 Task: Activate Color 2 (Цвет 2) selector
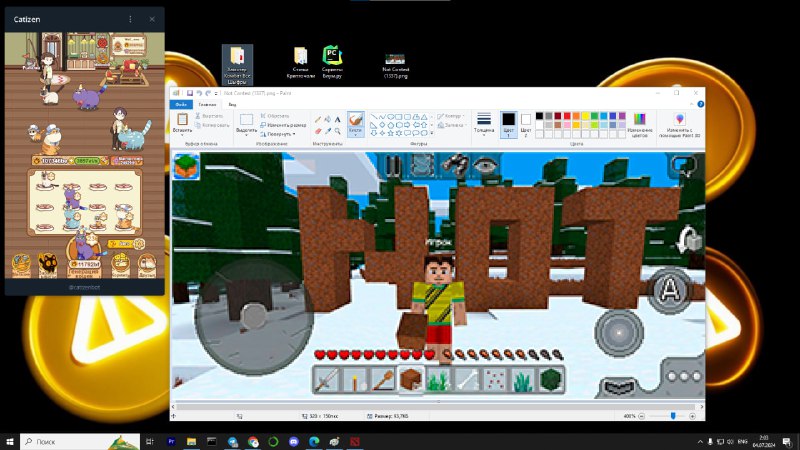[x=526, y=125]
